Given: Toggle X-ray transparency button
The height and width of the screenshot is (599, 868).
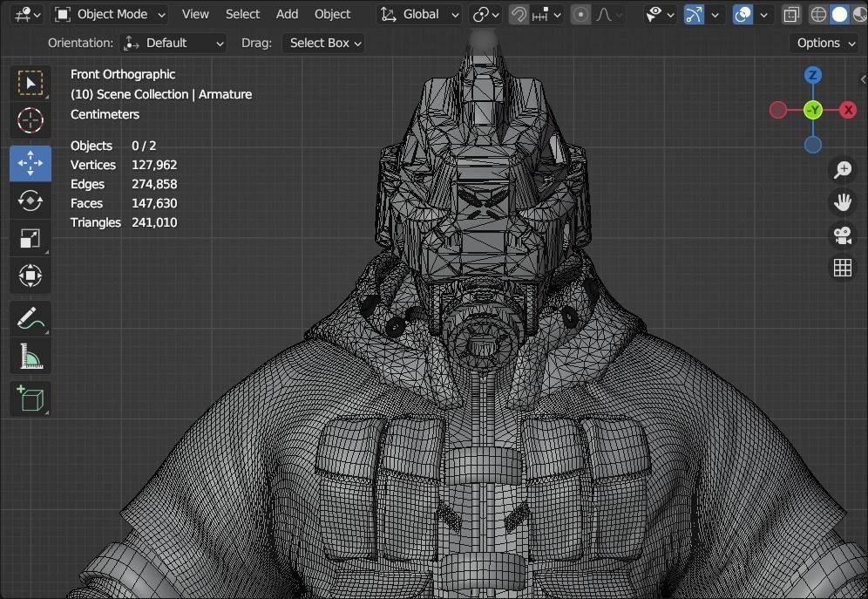Looking at the screenshot, I should (791, 15).
